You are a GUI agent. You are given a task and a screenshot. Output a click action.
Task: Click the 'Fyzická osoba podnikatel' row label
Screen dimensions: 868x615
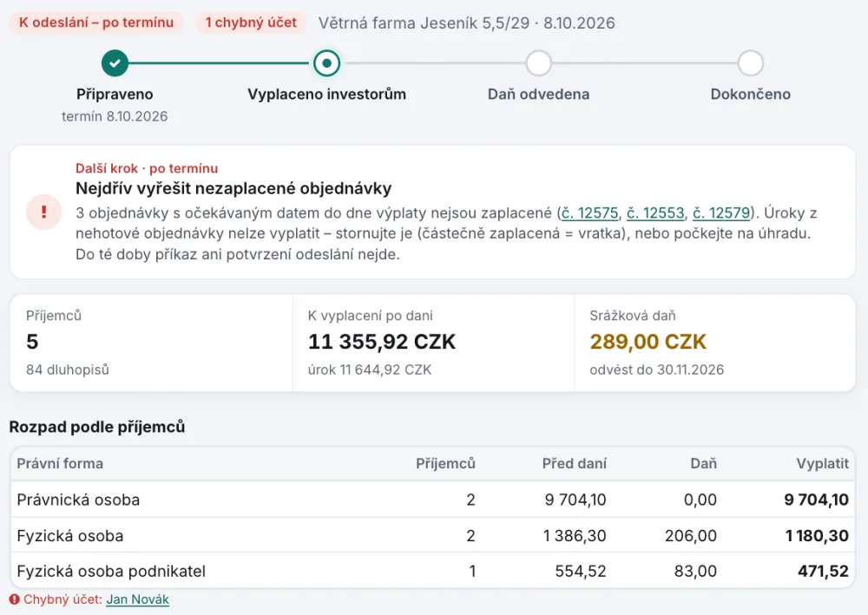click(x=111, y=572)
